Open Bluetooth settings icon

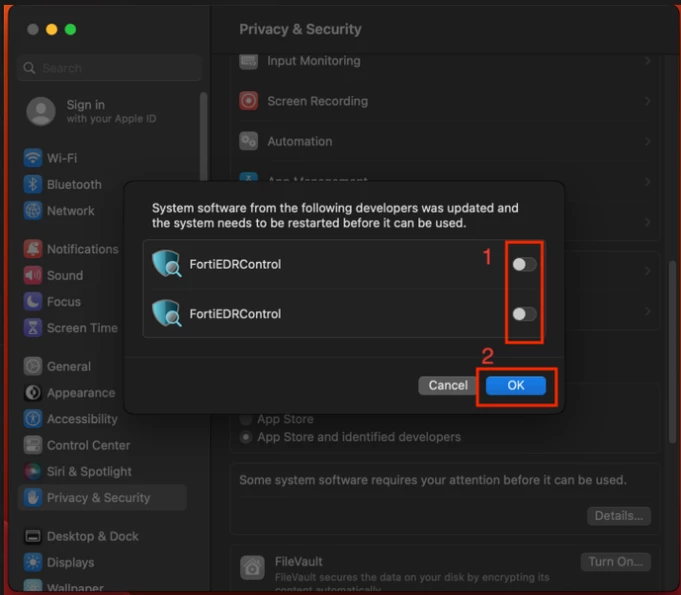[33, 185]
